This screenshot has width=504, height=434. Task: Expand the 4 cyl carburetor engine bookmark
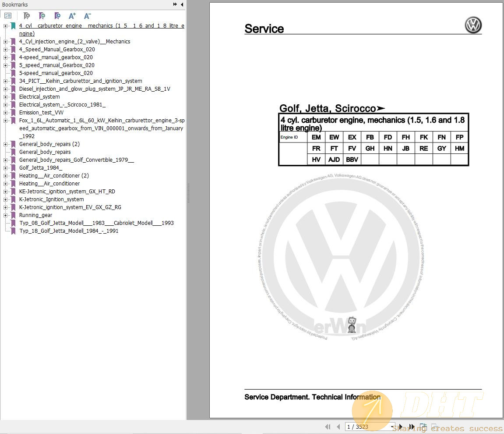tap(5, 26)
